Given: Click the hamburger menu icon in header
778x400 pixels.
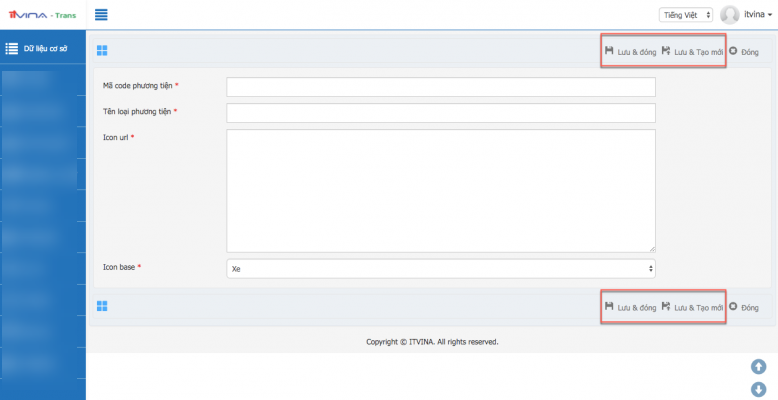Looking at the screenshot, I should coord(101,14).
